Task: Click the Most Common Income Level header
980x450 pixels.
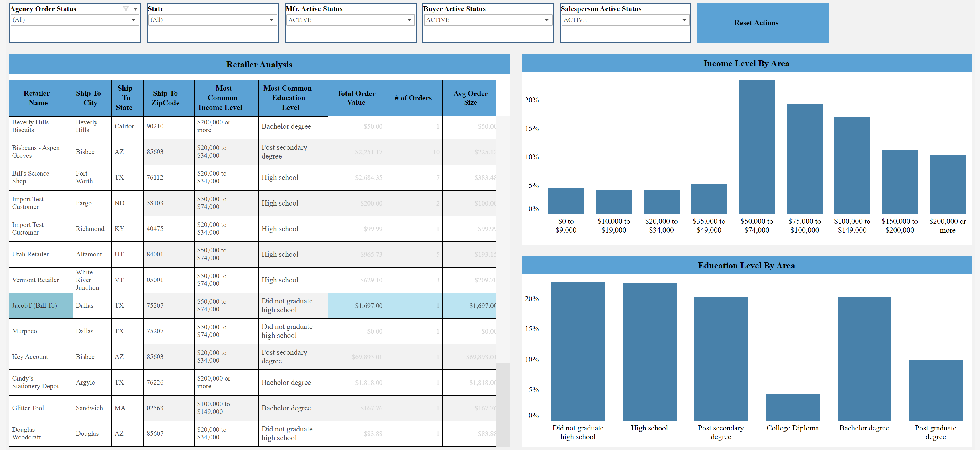Action: 226,98
